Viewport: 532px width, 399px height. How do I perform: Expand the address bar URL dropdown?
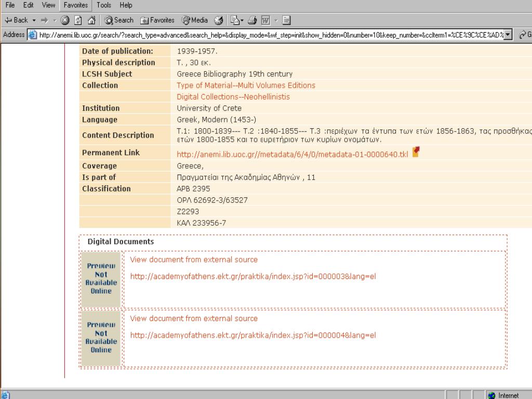pos(508,35)
